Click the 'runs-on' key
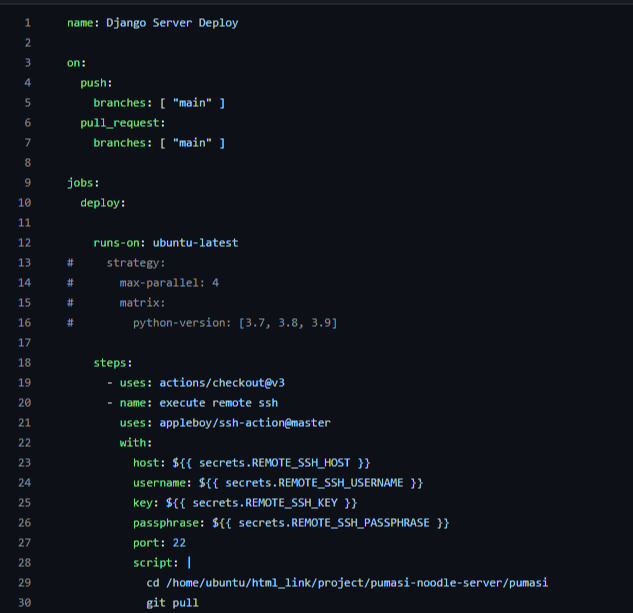The width and height of the screenshot is (633, 613). (x=116, y=243)
